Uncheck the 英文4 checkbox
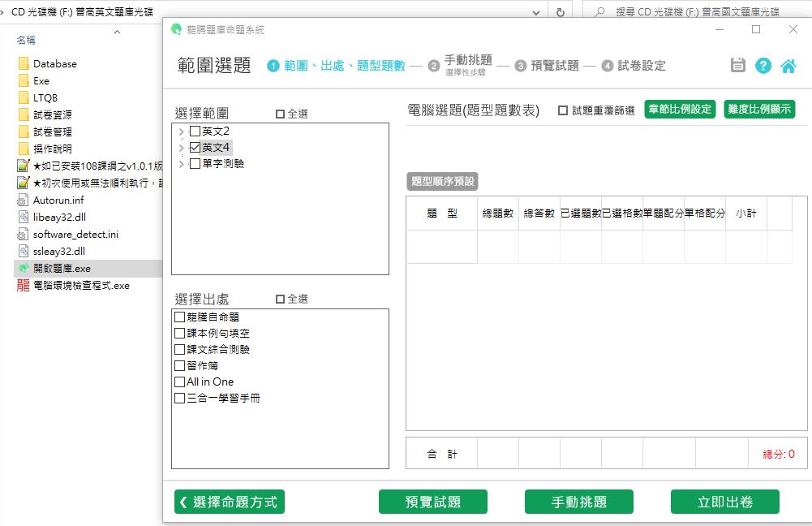 click(195, 148)
